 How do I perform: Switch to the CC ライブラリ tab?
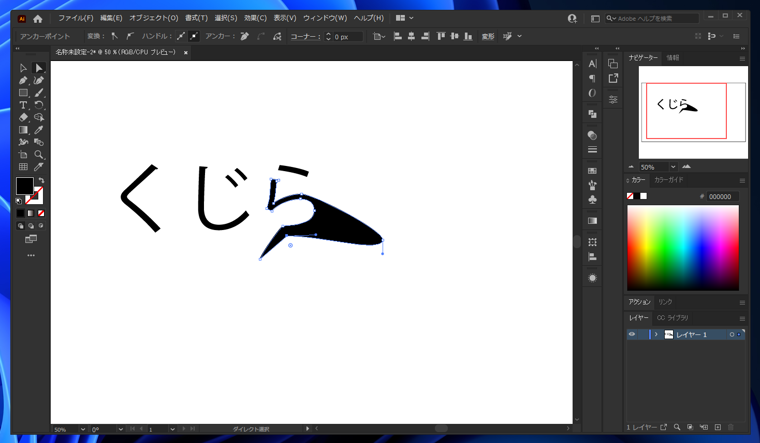pyautogui.click(x=672, y=318)
